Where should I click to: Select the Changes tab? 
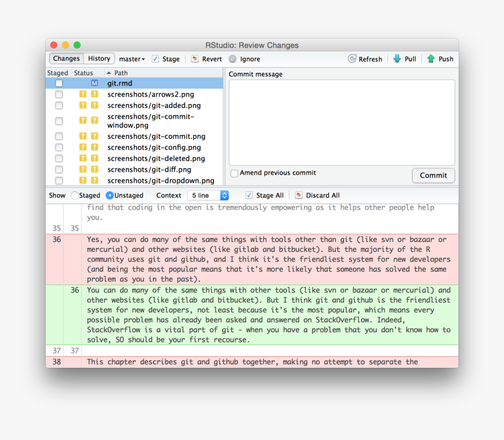pyautogui.click(x=66, y=59)
